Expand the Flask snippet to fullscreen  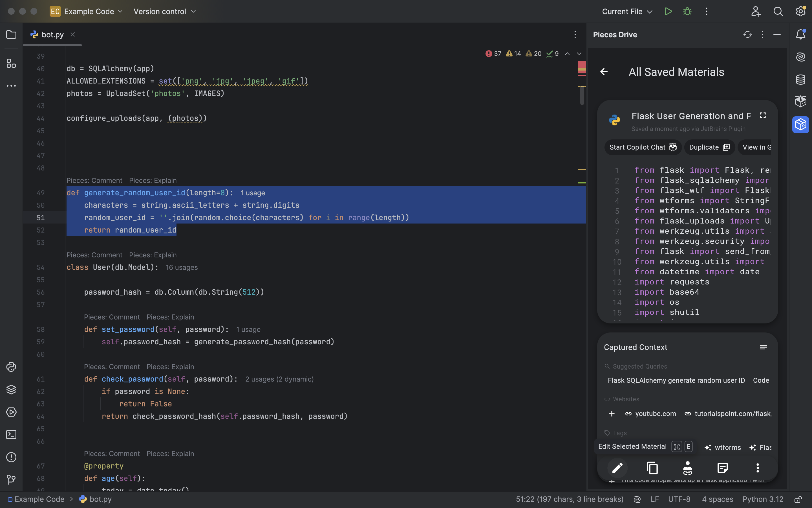pos(763,116)
